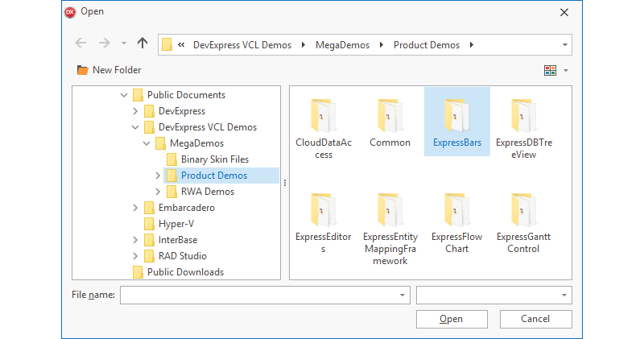The height and width of the screenshot is (339, 644).
Task: Click inside the File name field
Action: (x=258, y=296)
